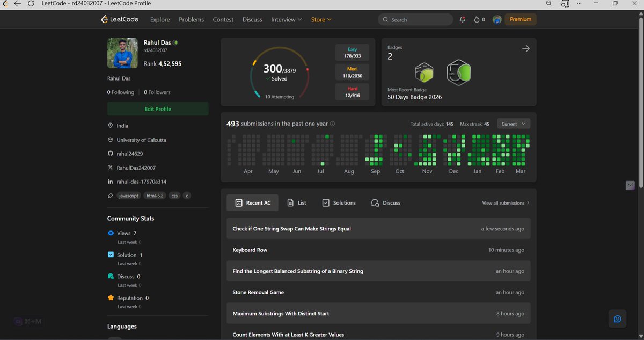Expand the Current year dropdown
The width and height of the screenshot is (644, 340).
point(514,124)
